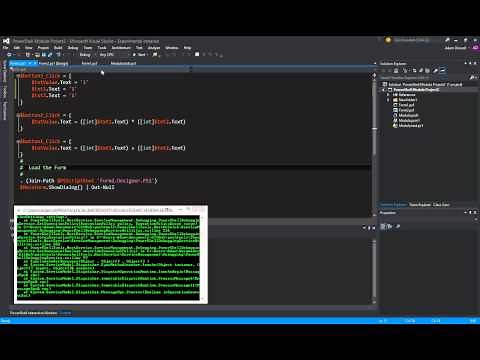Click the Alphabetical sort icon in Properties

pyautogui.click(x=390, y=226)
